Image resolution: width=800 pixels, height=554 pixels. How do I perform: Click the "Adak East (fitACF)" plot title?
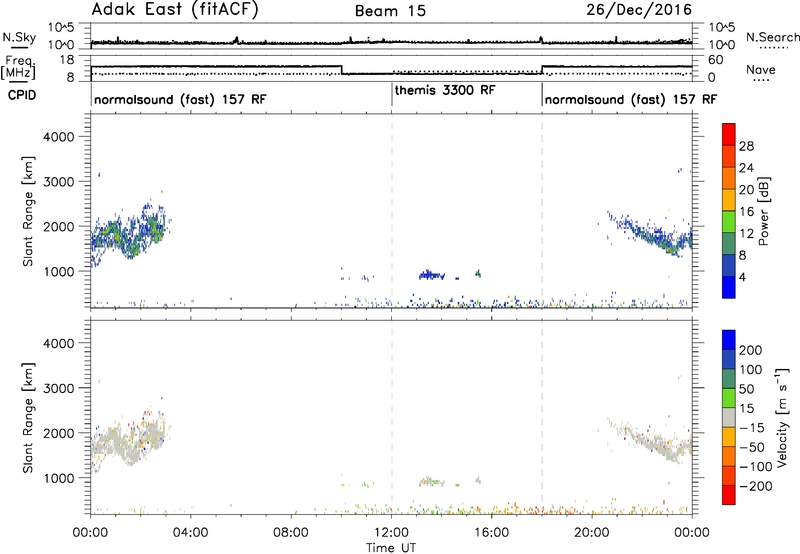(174, 10)
